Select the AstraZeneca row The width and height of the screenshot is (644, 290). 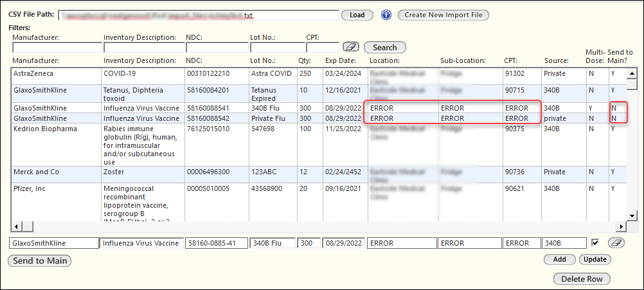pyautogui.click(x=319, y=77)
